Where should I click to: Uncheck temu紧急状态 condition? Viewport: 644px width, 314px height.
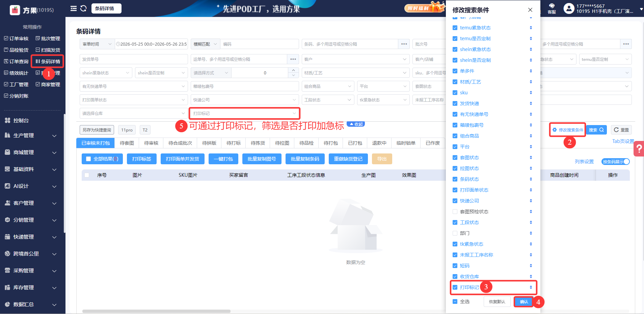click(455, 28)
